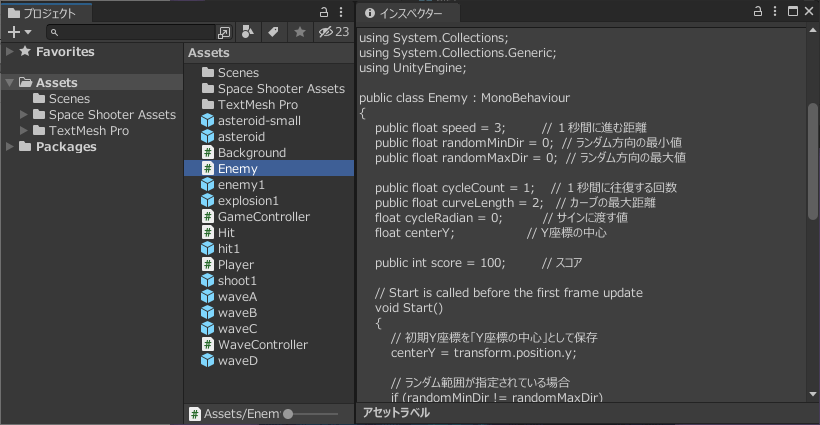Viewport: 820px width, 425px height.
Task: Select the asteroid prefab icon
Action: 208,136
